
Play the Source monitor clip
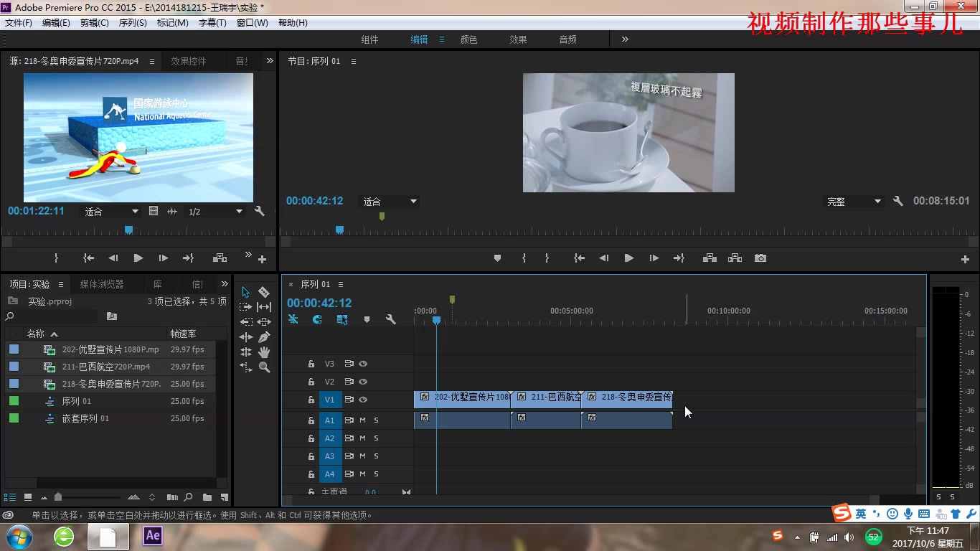(138, 258)
